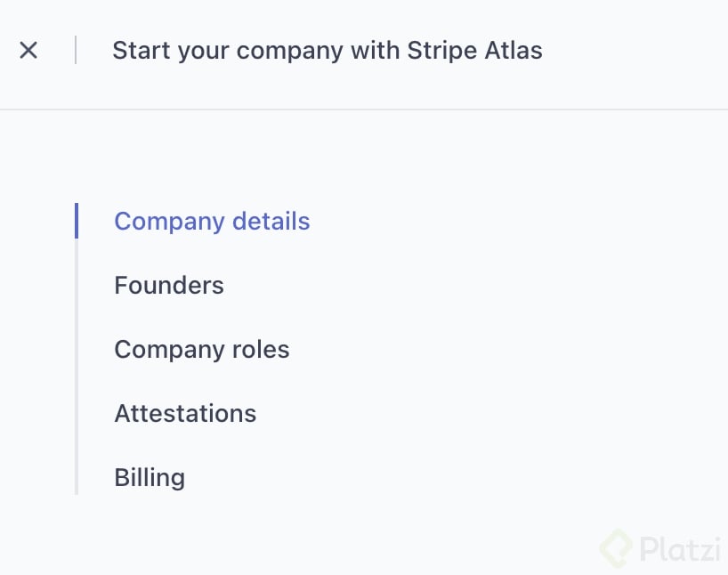Navigate to Attestations
Viewport: 728px width, 575px height.
tap(185, 413)
